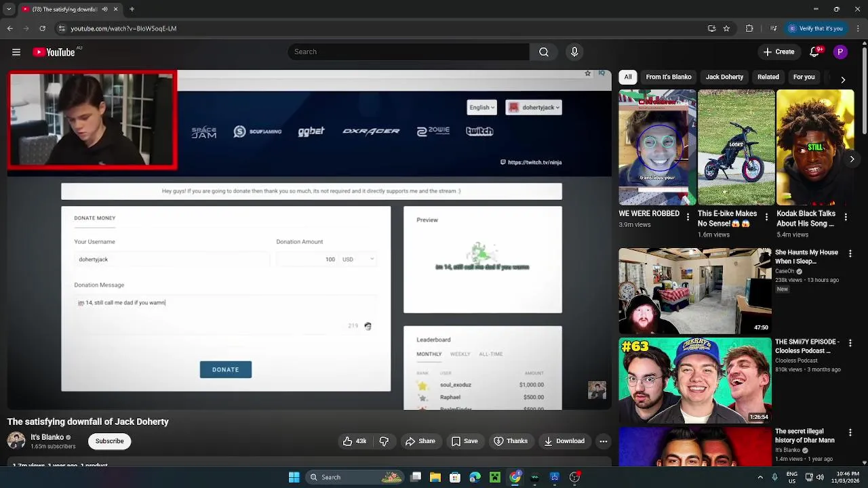The height and width of the screenshot is (488, 868).
Task: Share this video
Action: coord(420,441)
